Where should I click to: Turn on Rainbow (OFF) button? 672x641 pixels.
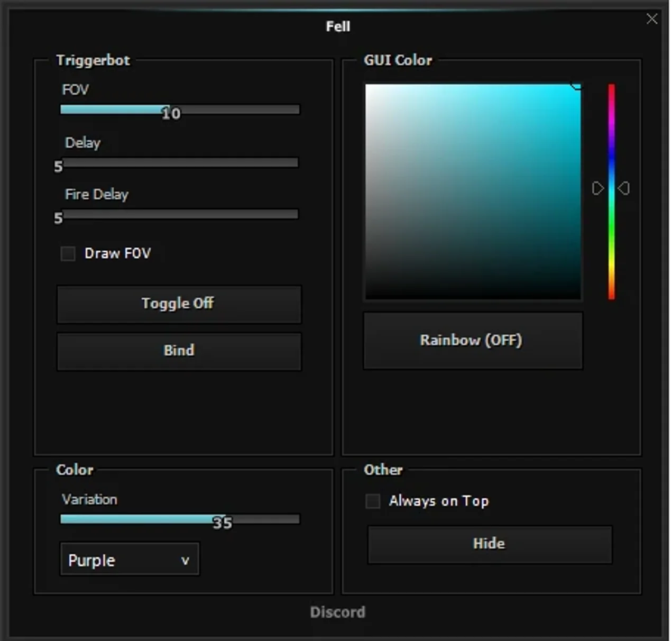point(473,340)
